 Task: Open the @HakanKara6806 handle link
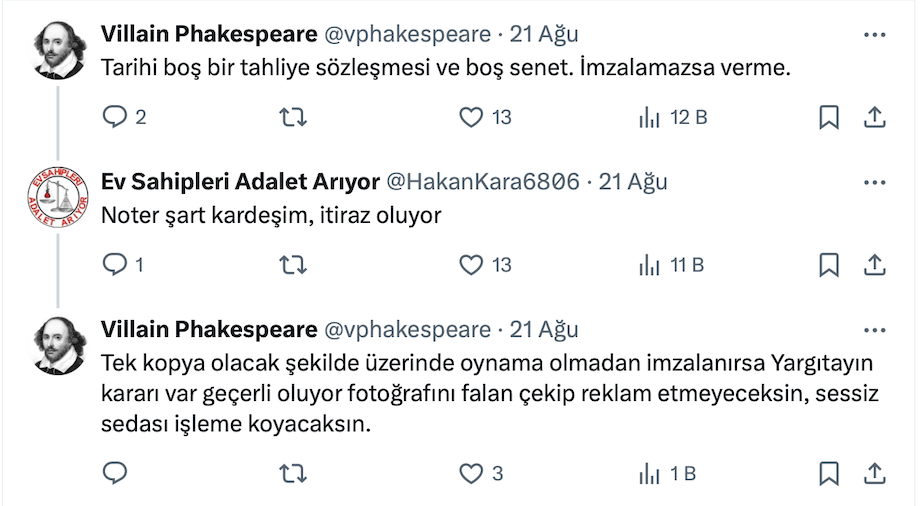(x=482, y=182)
